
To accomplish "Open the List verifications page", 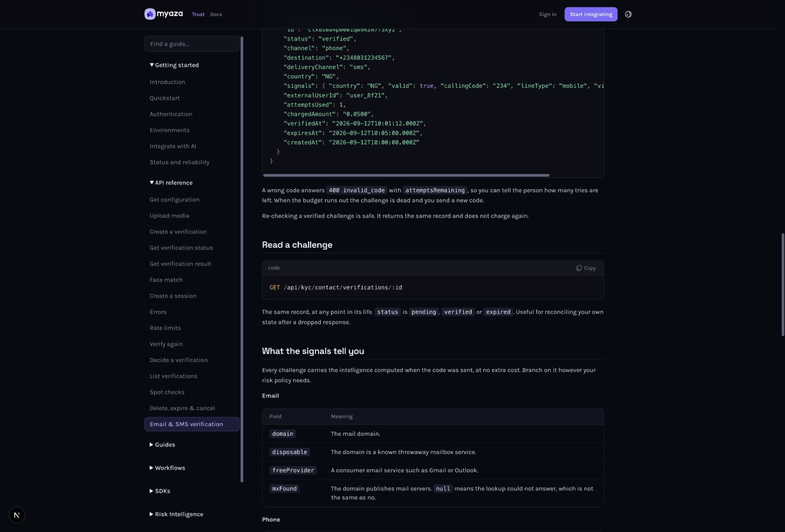I will [x=173, y=377].
